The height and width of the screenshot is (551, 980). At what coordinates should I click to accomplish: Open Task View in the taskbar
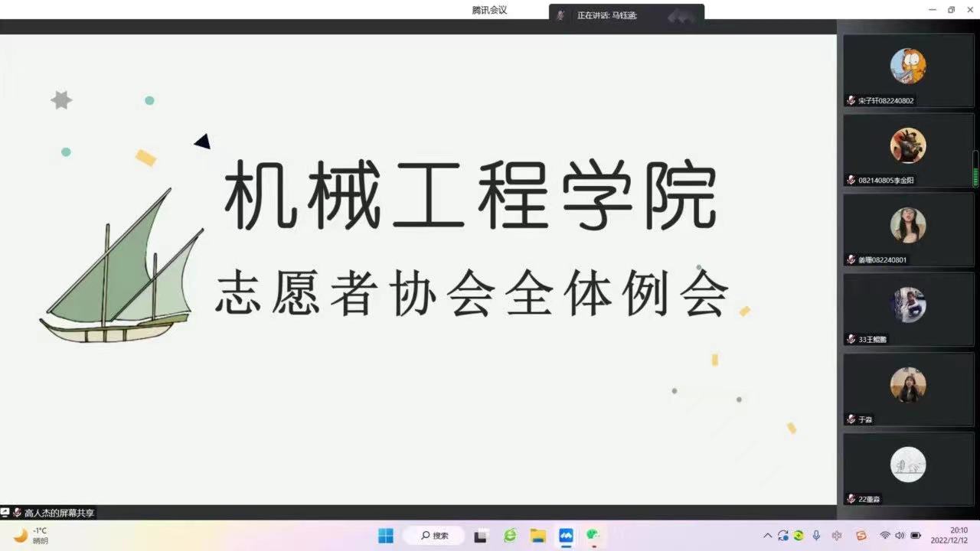[x=481, y=536]
